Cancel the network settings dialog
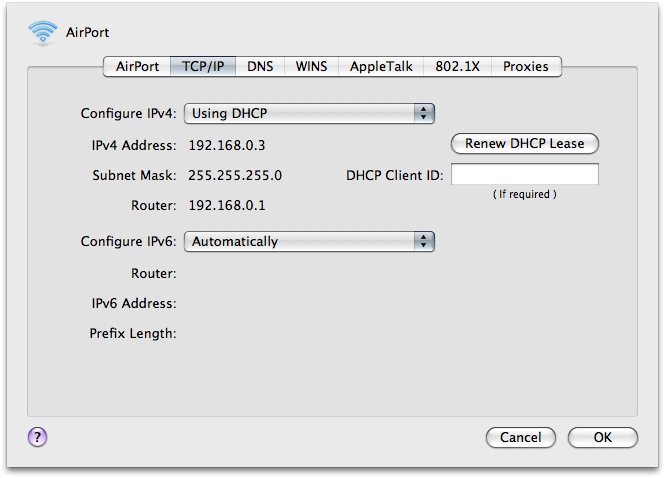The width and height of the screenshot is (665, 478). coord(521,437)
